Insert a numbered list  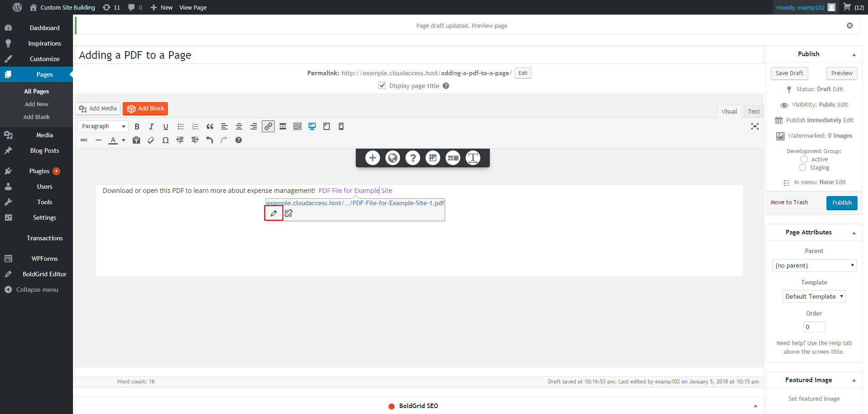coord(195,126)
